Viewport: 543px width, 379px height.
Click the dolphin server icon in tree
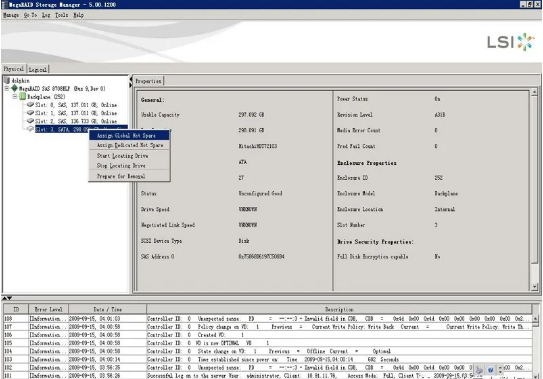(7, 80)
